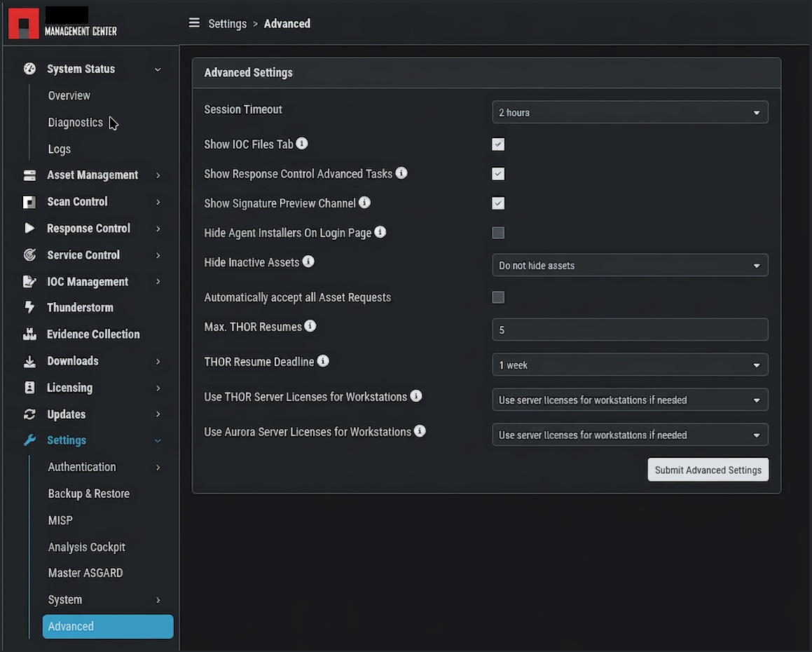
Task: Click the Thunderstorm lightning bolt icon
Action: [x=29, y=307]
